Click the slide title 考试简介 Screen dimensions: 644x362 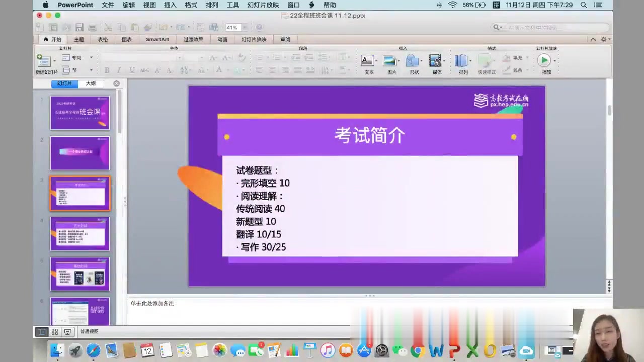(x=370, y=135)
